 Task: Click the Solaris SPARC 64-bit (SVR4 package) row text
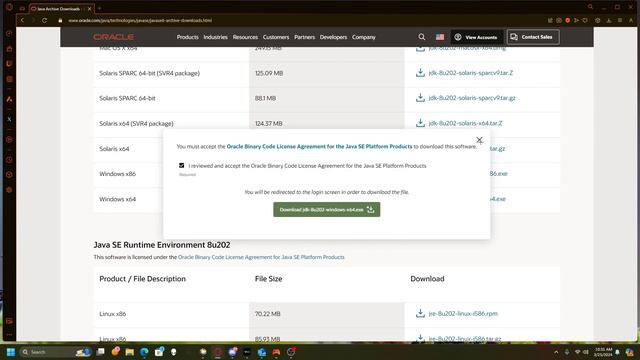(149, 73)
